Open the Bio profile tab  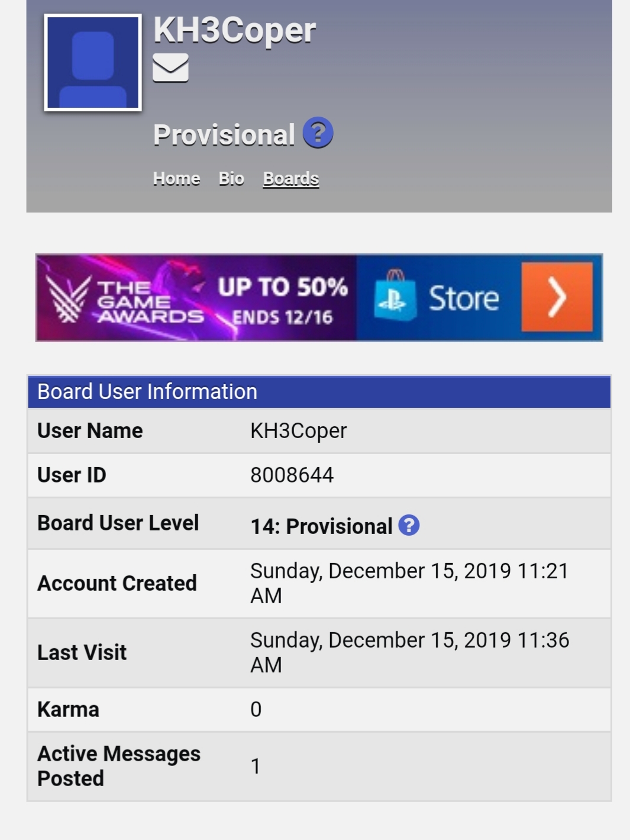(x=231, y=178)
